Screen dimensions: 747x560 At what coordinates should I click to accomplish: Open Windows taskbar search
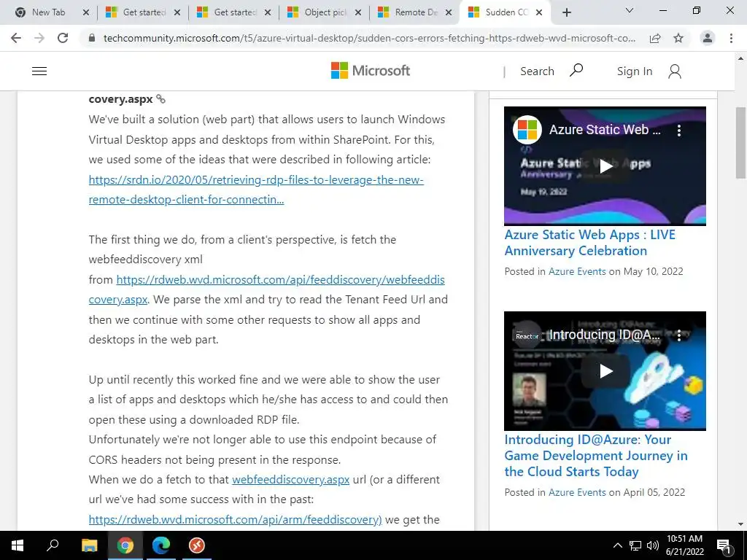53,545
